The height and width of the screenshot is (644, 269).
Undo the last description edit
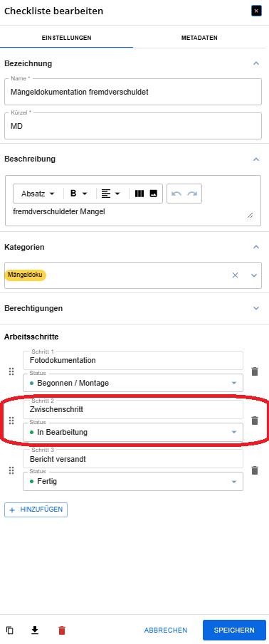pyautogui.click(x=176, y=194)
